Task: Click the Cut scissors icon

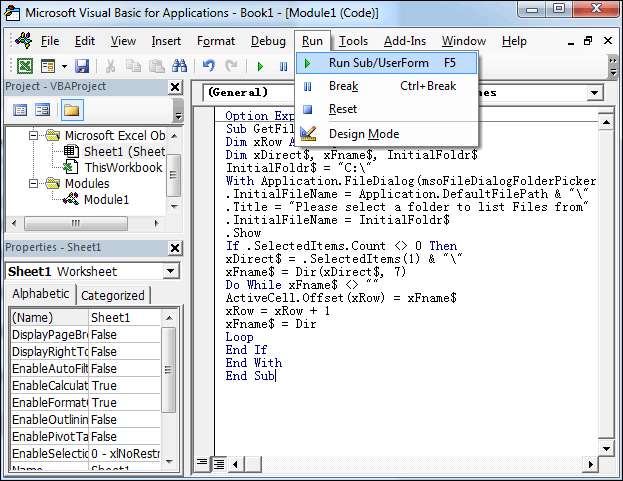Action: [x=110, y=66]
